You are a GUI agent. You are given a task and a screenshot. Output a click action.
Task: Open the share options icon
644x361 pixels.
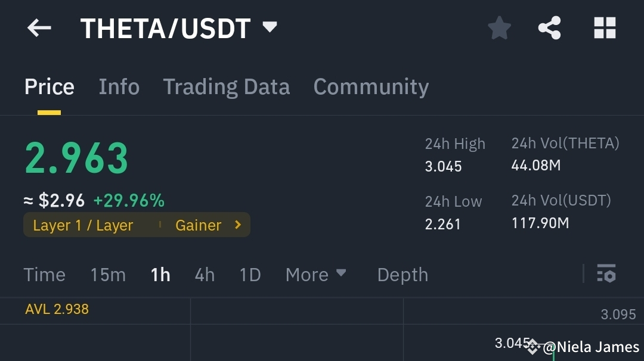coord(549,27)
